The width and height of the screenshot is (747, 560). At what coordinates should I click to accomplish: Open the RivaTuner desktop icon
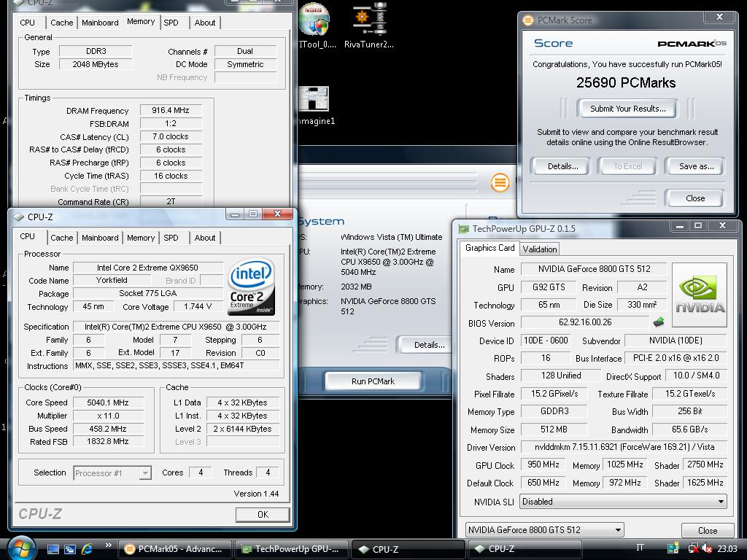(x=369, y=25)
